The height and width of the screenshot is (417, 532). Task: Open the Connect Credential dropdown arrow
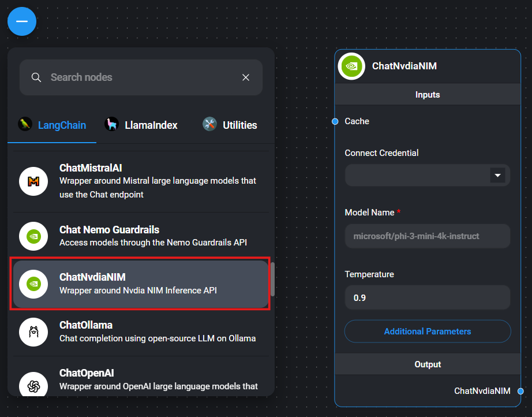point(497,175)
